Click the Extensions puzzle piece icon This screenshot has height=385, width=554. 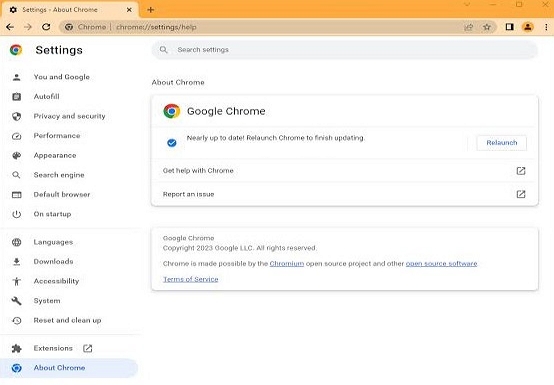[17, 349]
